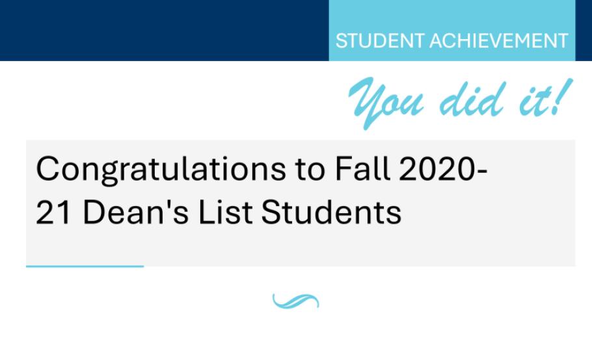Click the light blue divider line
The image size is (592, 364).
85,266
